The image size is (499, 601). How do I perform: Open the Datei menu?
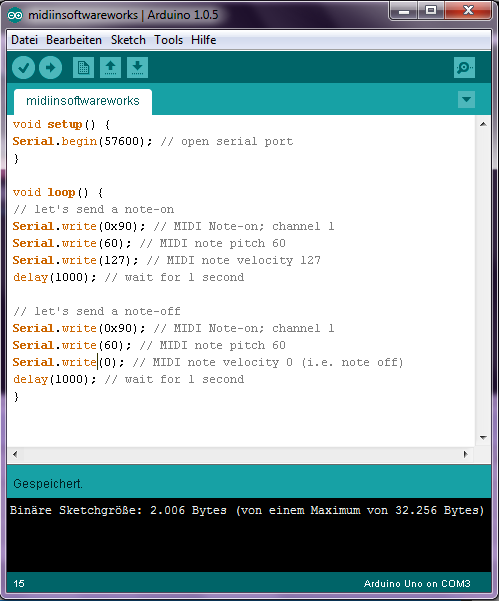tap(25, 40)
